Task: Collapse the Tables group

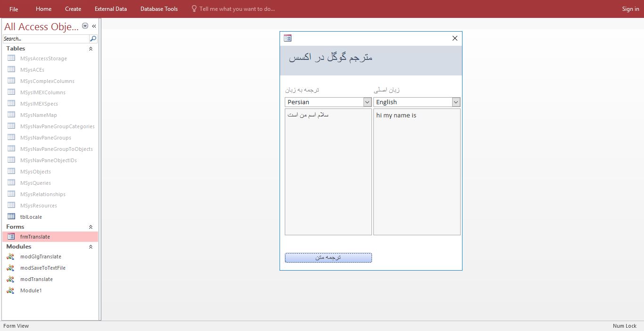Action: pyautogui.click(x=91, y=49)
